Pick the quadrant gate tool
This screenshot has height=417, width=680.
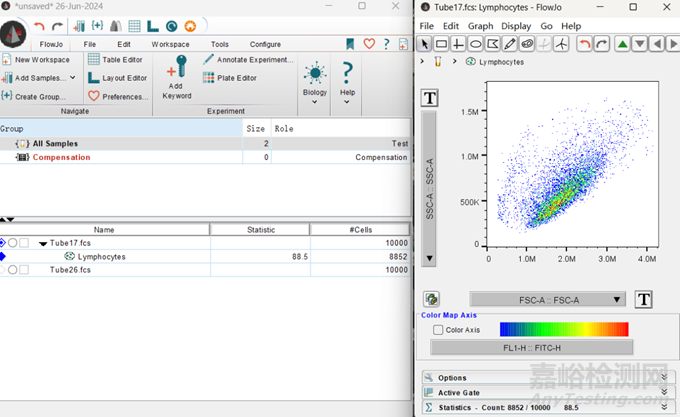(x=458, y=44)
